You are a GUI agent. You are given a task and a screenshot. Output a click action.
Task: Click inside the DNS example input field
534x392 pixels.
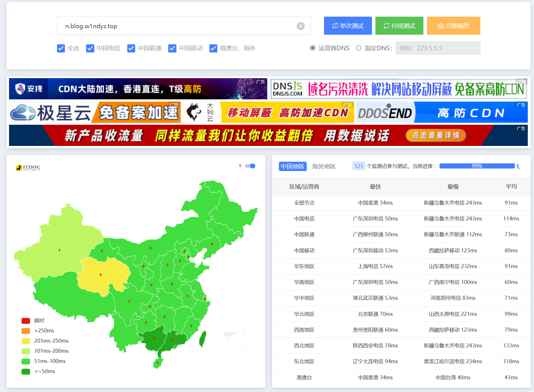pos(438,48)
